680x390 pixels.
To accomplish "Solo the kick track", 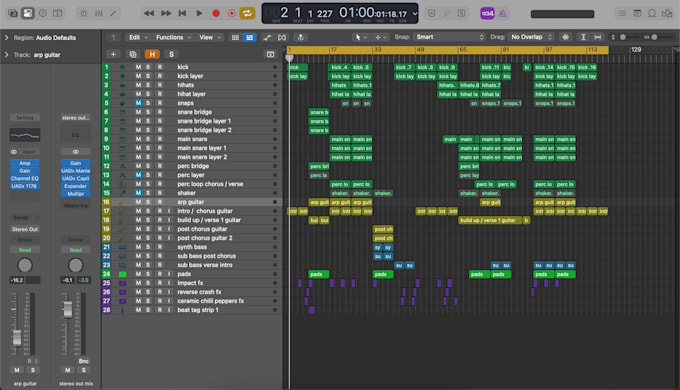I will tap(148, 67).
